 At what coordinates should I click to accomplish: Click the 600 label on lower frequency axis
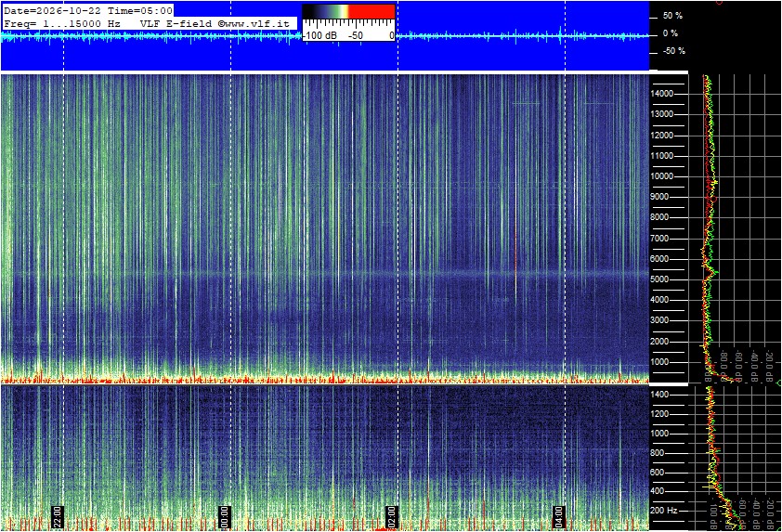[658, 473]
